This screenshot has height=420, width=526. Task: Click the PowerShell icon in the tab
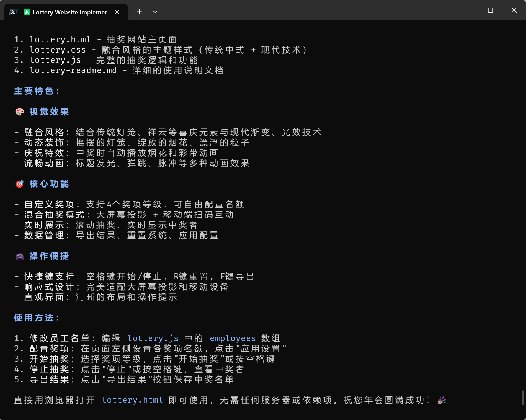click(x=13, y=12)
